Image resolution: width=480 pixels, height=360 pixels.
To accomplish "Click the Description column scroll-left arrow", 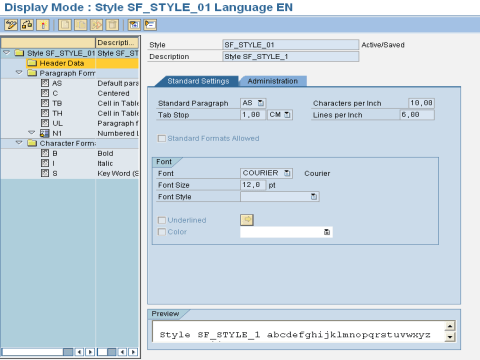I will 122,352.
